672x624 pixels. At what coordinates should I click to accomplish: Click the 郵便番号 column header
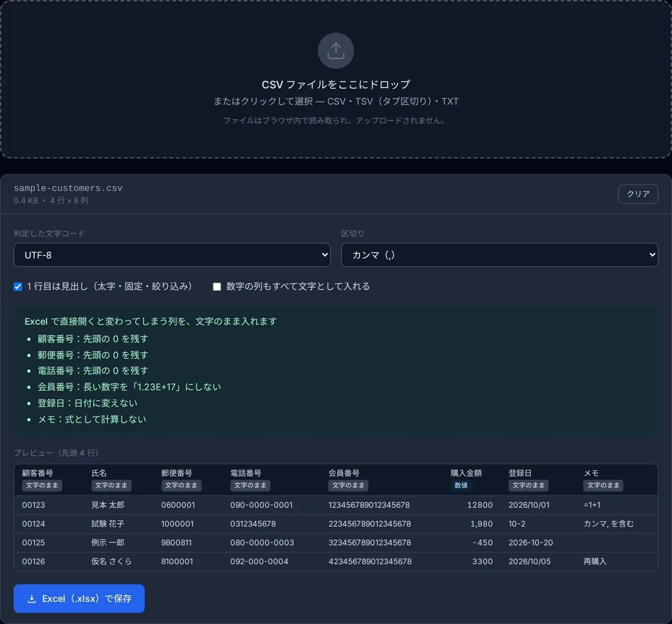tap(177, 473)
